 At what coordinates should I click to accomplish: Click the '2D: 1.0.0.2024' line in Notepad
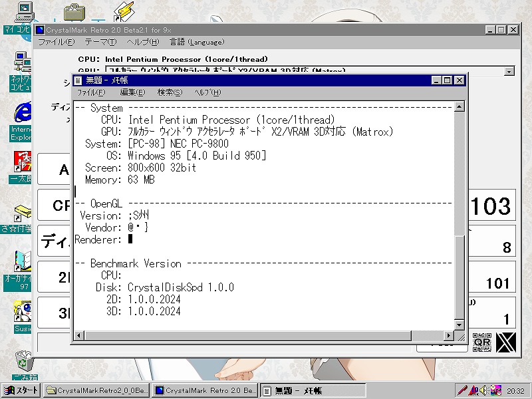143,299
